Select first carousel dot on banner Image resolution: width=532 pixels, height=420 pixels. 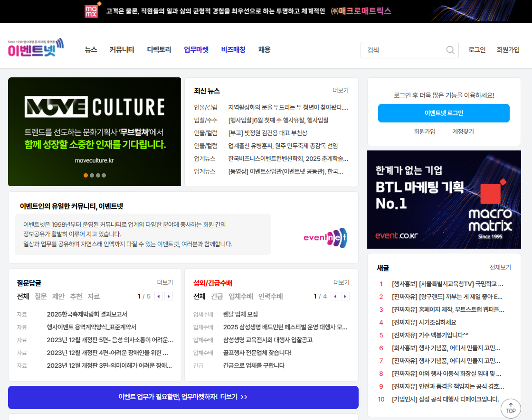pyautogui.click(x=86, y=175)
